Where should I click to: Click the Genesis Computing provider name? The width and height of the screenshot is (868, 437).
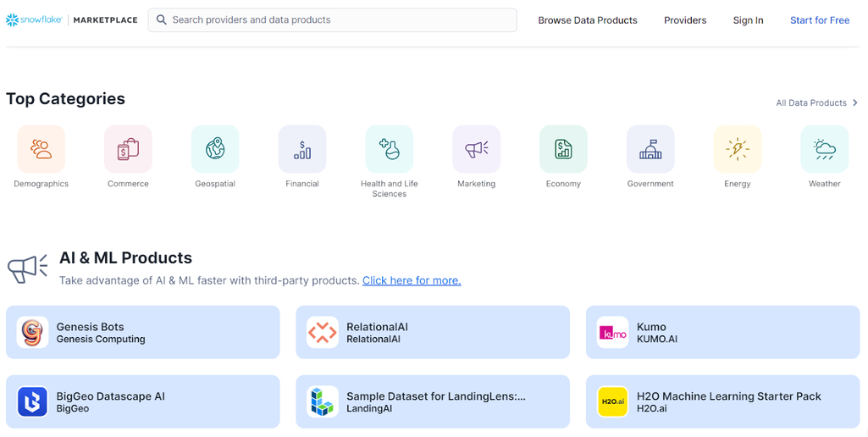[101, 339]
